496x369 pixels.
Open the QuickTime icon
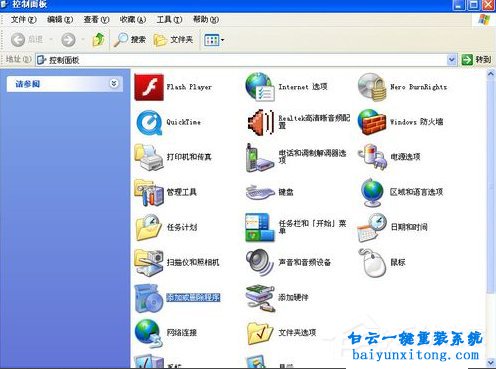click(149, 122)
